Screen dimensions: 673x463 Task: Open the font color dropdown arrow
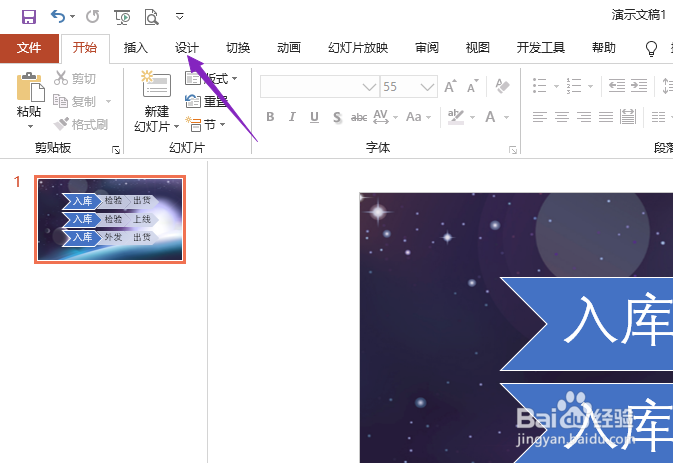click(506, 117)
